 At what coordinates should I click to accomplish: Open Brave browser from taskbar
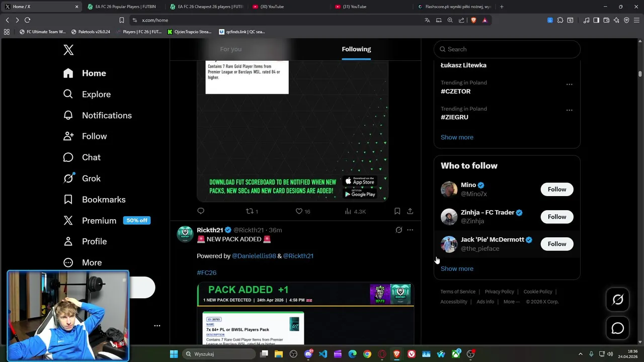[396, 354]
